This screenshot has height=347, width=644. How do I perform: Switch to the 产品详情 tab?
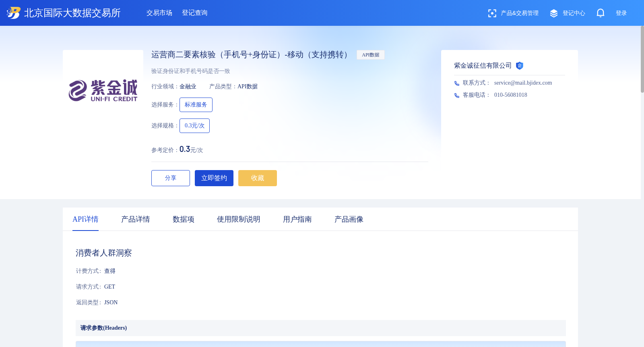(136, 219)
